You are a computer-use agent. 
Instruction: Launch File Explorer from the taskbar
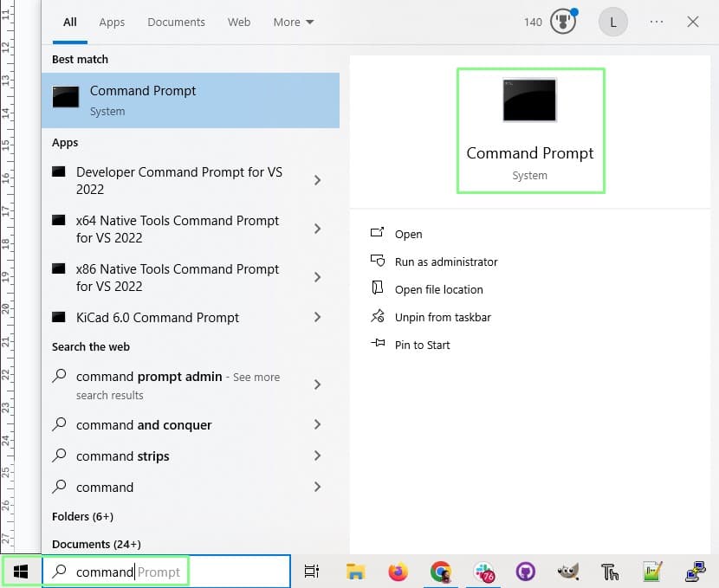354,572
